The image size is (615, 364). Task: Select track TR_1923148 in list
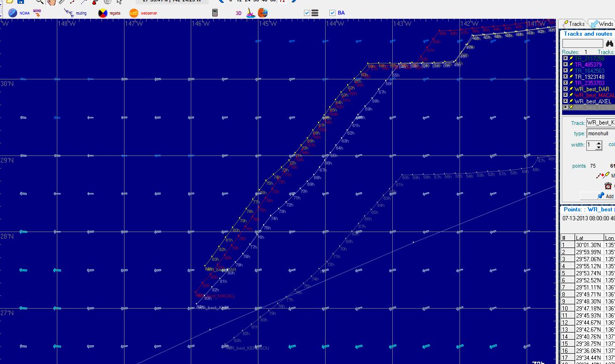click(589, 77)
